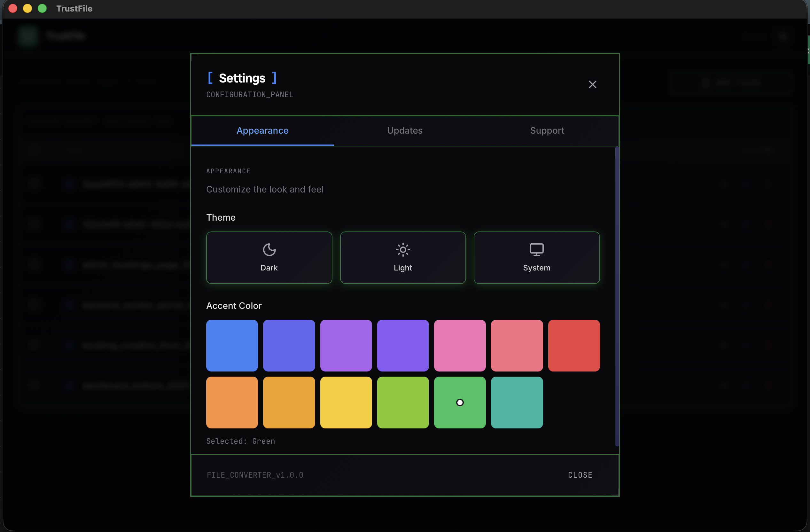This screenshot has width=810, height=532.
Task: Select the lime green accent swatch
Action: click(x=403, y=402)
